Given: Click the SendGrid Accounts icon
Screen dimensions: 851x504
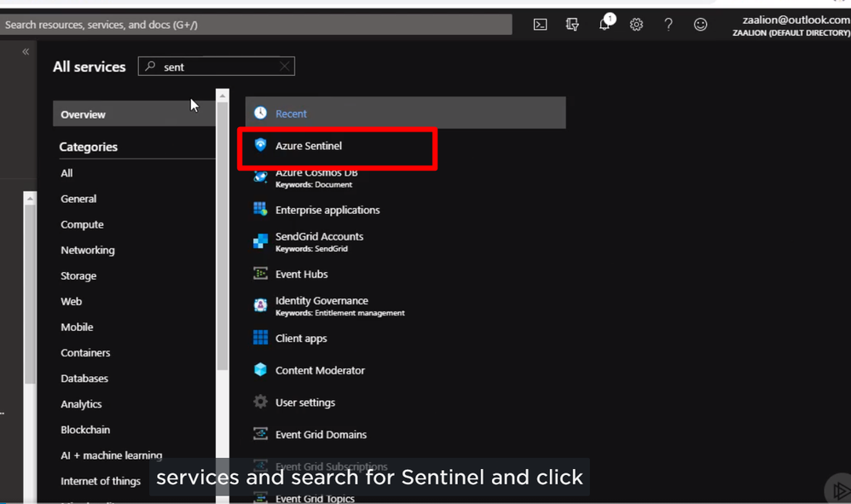Looking at the screenshot, I should (x=261, y=240).
